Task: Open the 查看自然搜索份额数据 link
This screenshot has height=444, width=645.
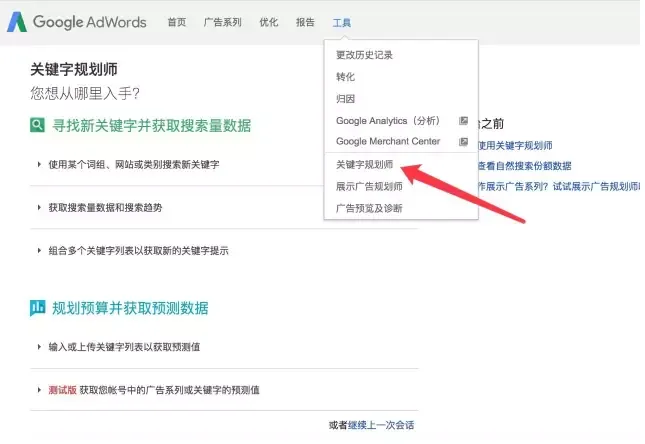Action: point(524,166)
